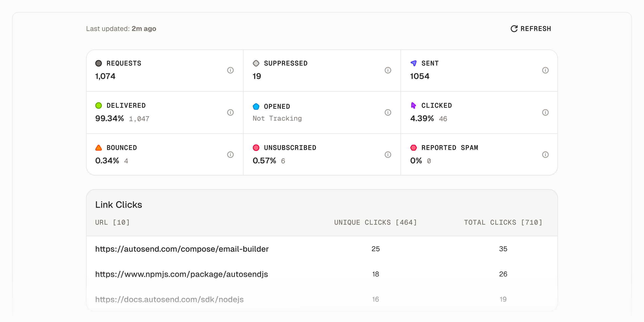Click the orange Bounced triangle icon

[x=99, y=148]
